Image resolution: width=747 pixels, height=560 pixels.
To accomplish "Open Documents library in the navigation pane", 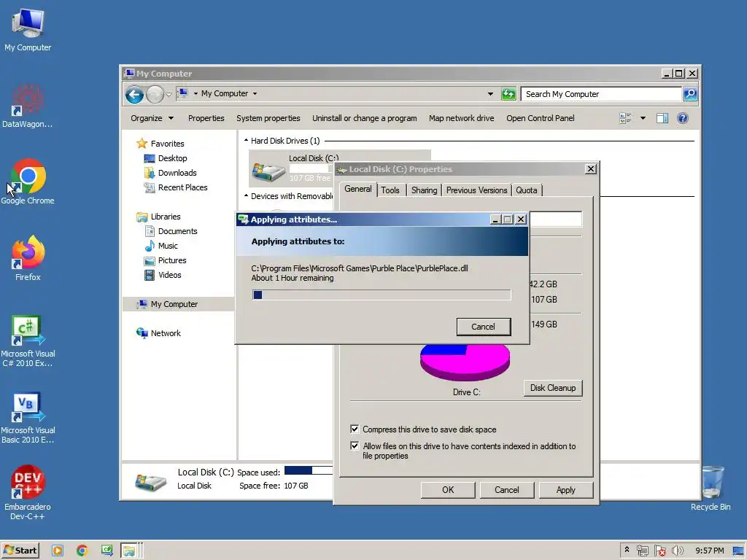I will click(x=171, y=231).
